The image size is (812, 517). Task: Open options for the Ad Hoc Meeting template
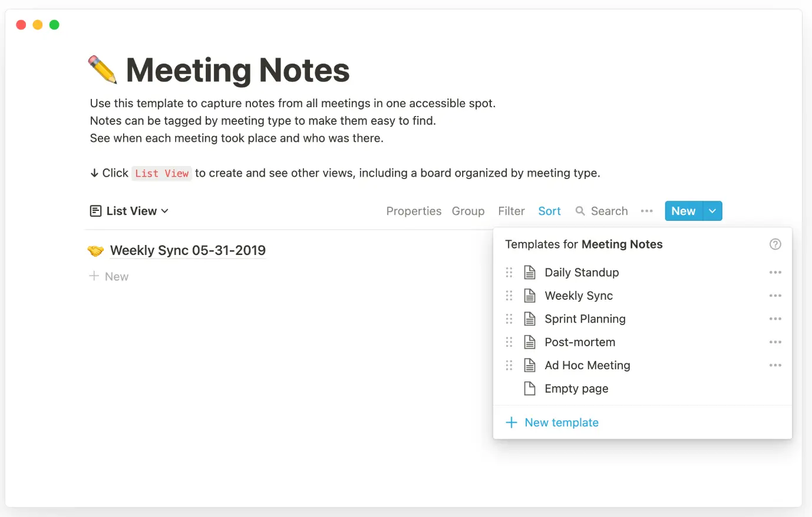click(775, 365)
